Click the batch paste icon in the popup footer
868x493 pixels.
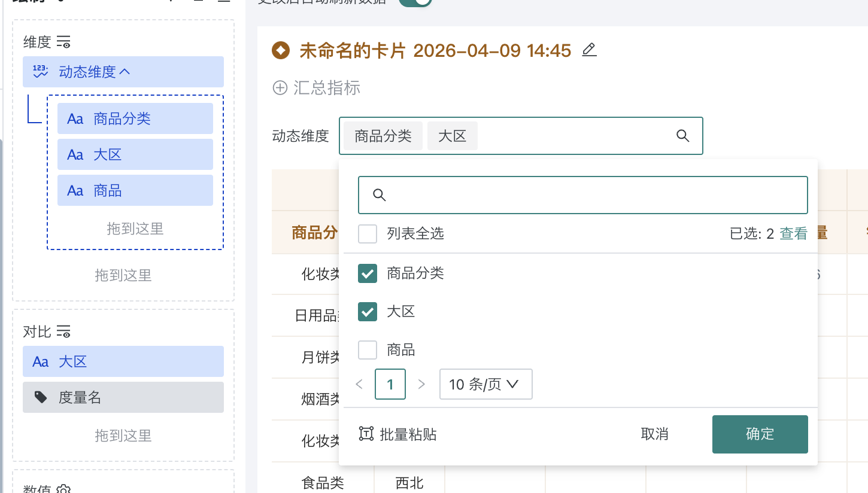tap(367, 434)
